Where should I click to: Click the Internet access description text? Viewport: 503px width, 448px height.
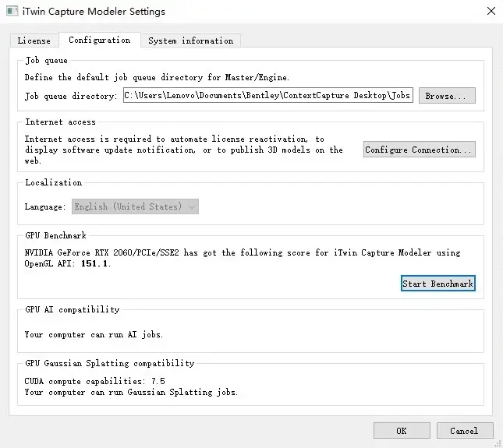184,150
